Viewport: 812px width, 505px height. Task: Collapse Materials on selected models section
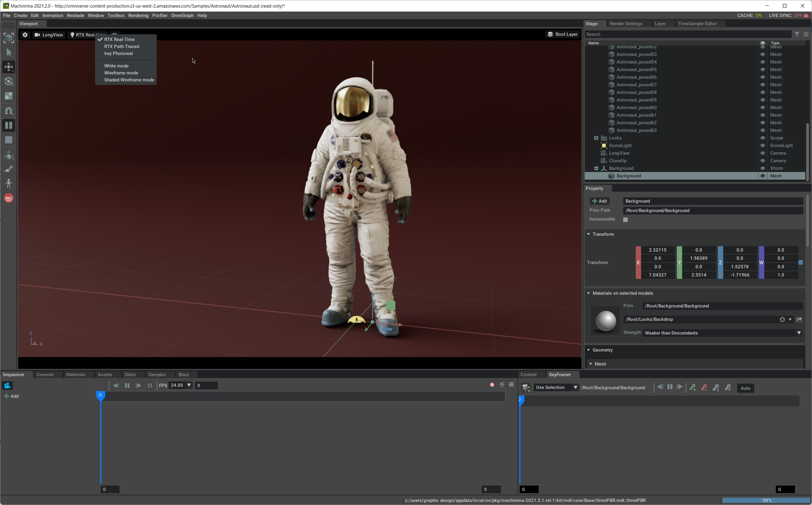[x=588, y=293]
